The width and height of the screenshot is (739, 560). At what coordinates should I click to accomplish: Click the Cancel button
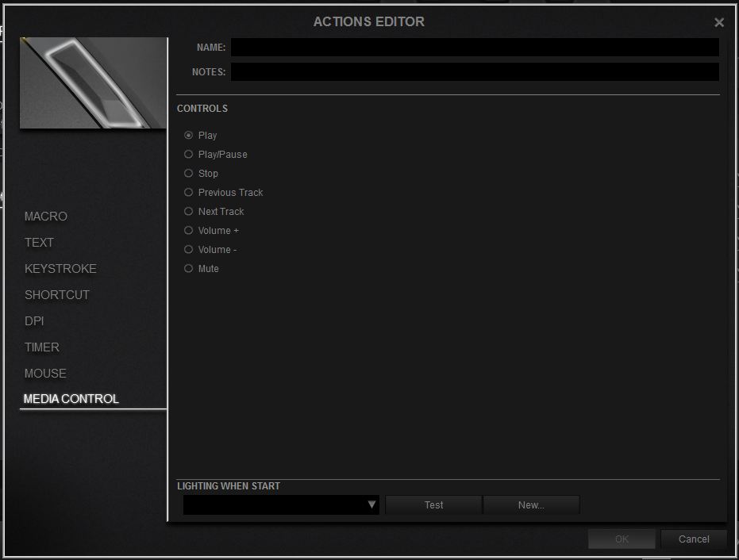point(694,539)
